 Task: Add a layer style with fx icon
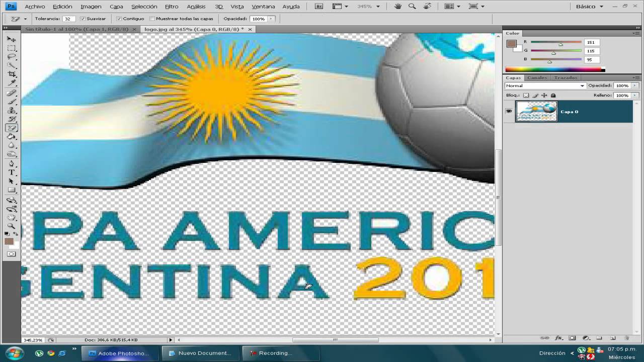click(558, 338)
